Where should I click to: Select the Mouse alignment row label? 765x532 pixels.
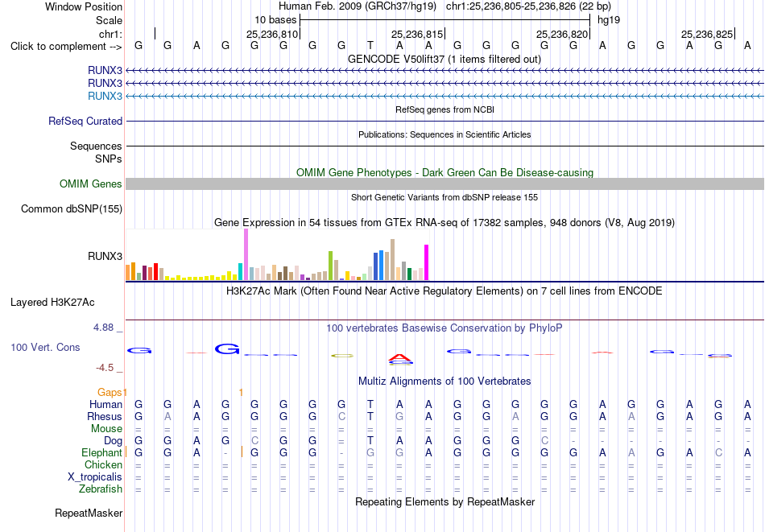[107, 429]
